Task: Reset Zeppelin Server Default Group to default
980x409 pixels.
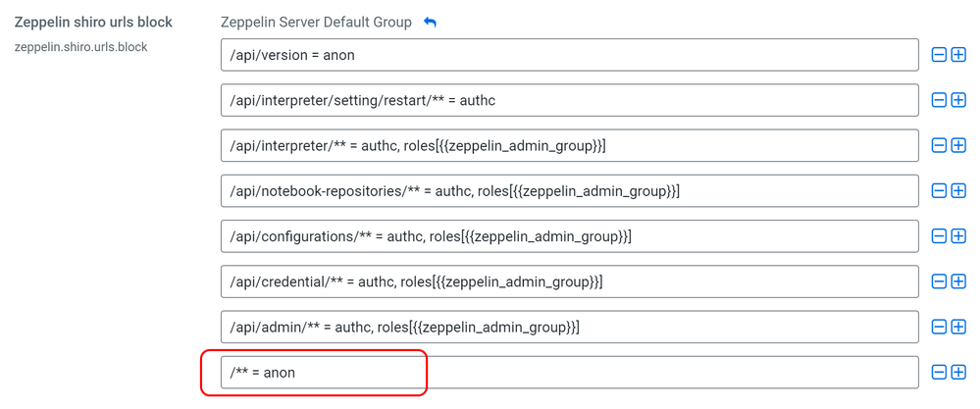Action: point(430,23)
